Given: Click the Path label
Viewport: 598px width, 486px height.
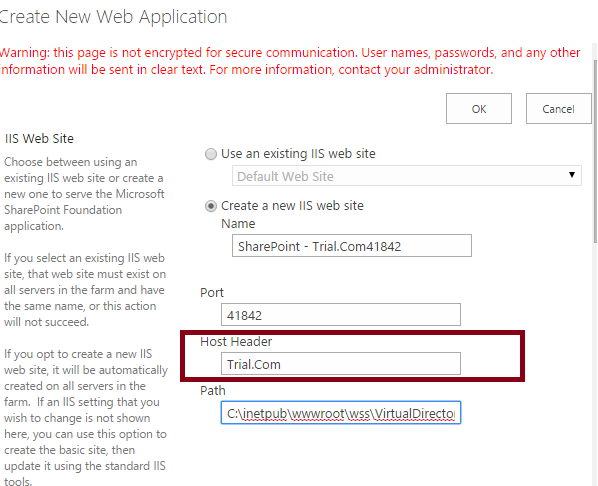Looking at the screenshot, I should click(x=213, y=390).
